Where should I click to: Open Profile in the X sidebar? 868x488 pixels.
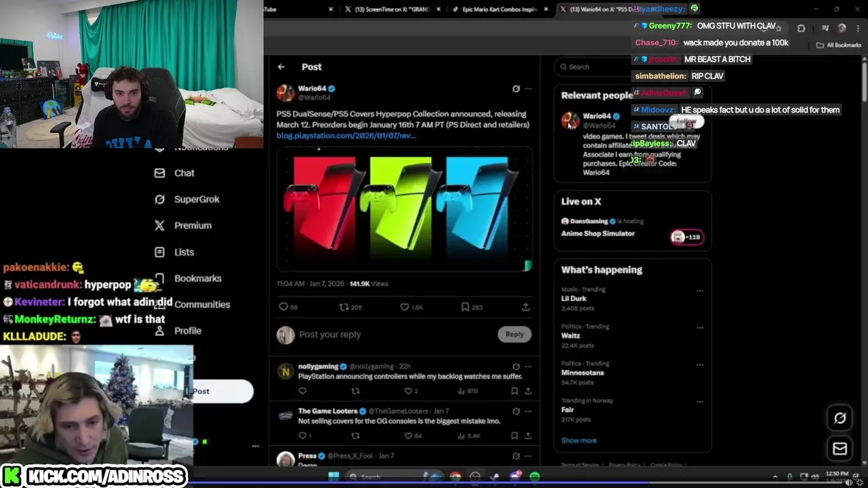click(x=188, y=331)
